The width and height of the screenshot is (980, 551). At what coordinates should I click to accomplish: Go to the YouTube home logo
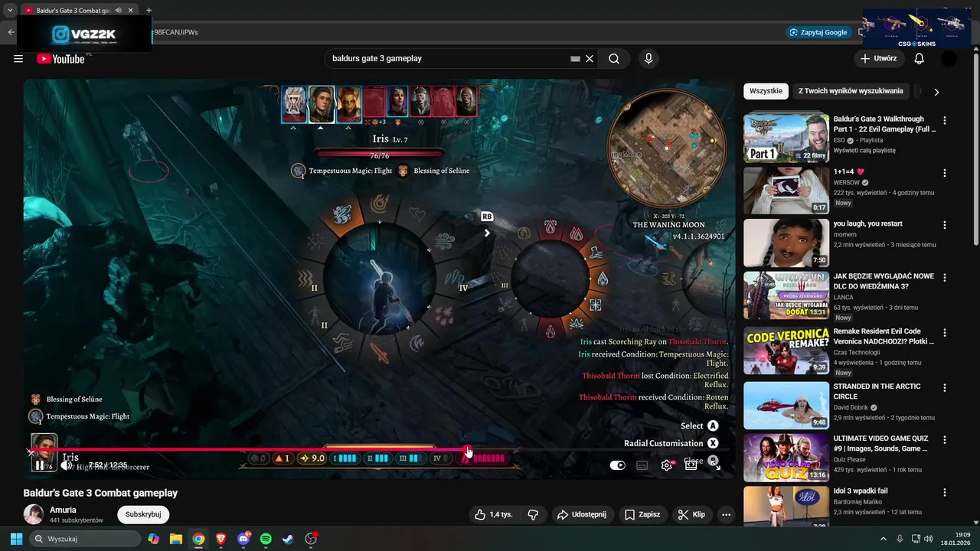click(60, 59)
